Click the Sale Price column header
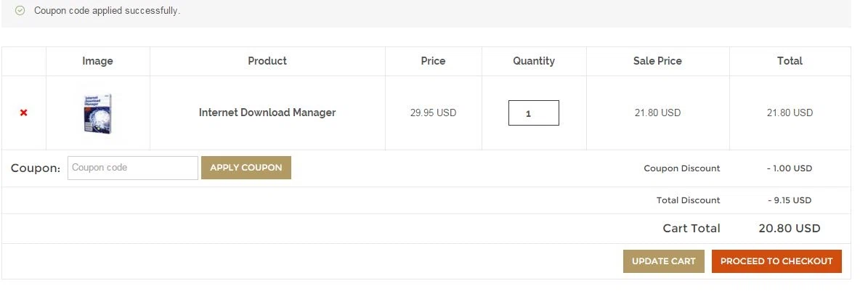Image resolution: width=868 pixels, height=294 pixels. (x=657, y=61)
